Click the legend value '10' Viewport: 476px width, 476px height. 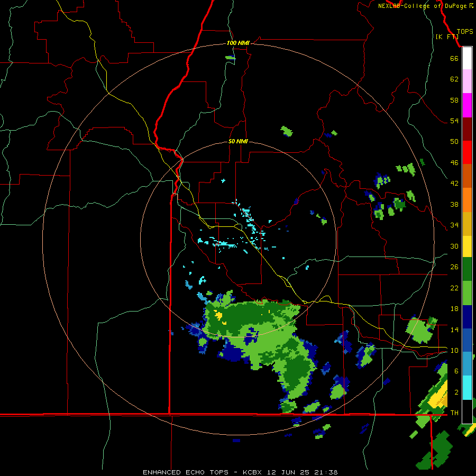tap(454, 350)
